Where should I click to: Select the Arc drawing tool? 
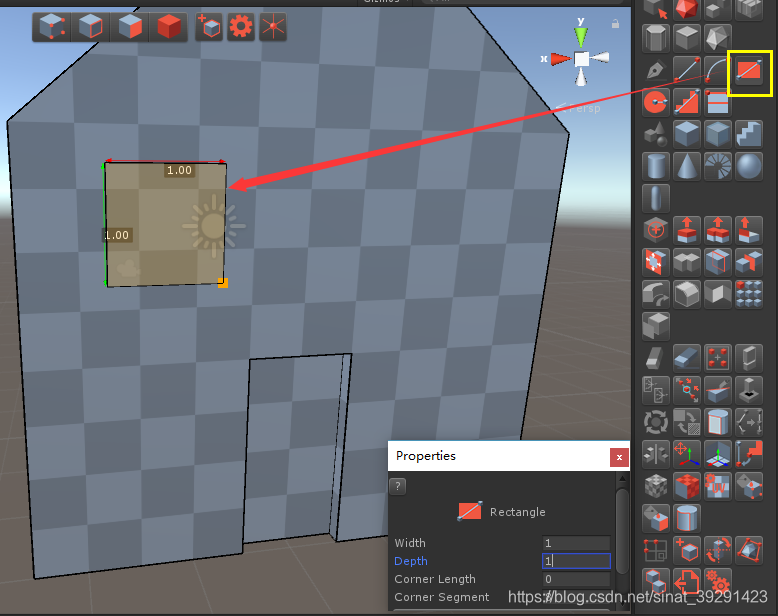coord(717,70)
